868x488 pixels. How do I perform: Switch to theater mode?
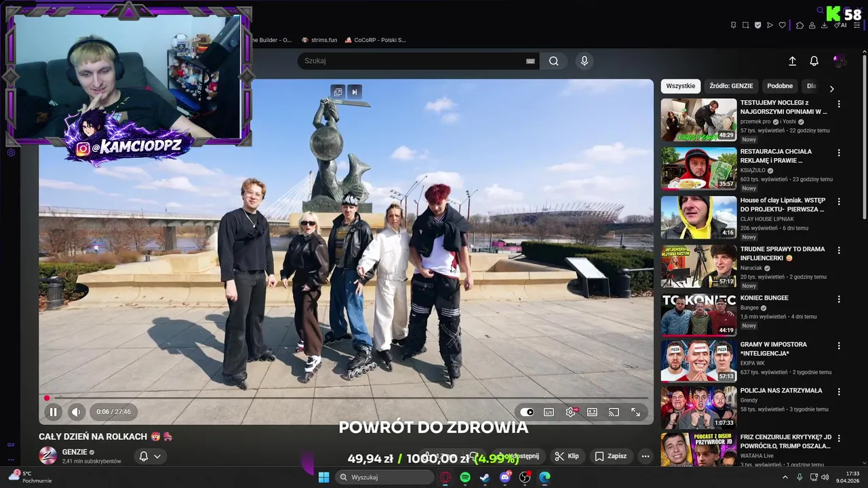[x=592, y=411]
